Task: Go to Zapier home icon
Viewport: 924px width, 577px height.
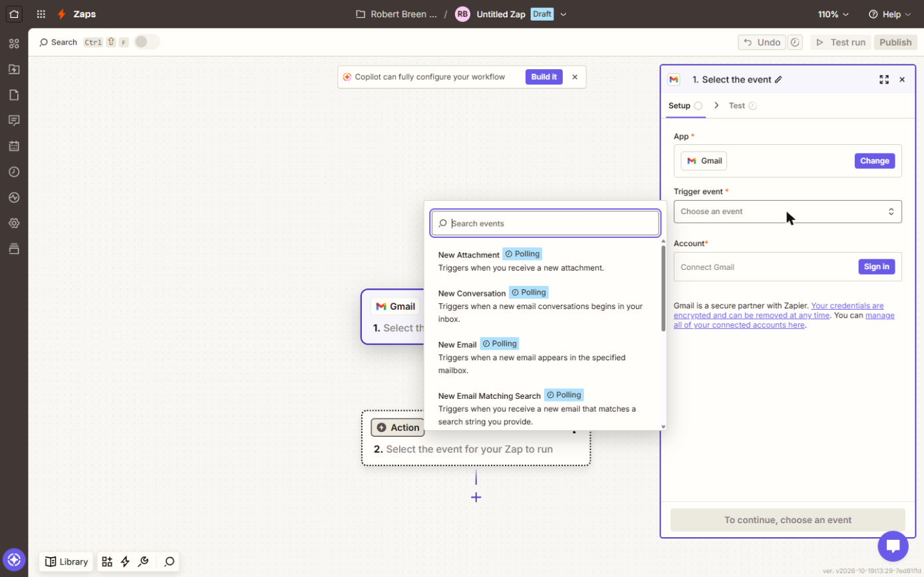Action: (x=14, y=14)
